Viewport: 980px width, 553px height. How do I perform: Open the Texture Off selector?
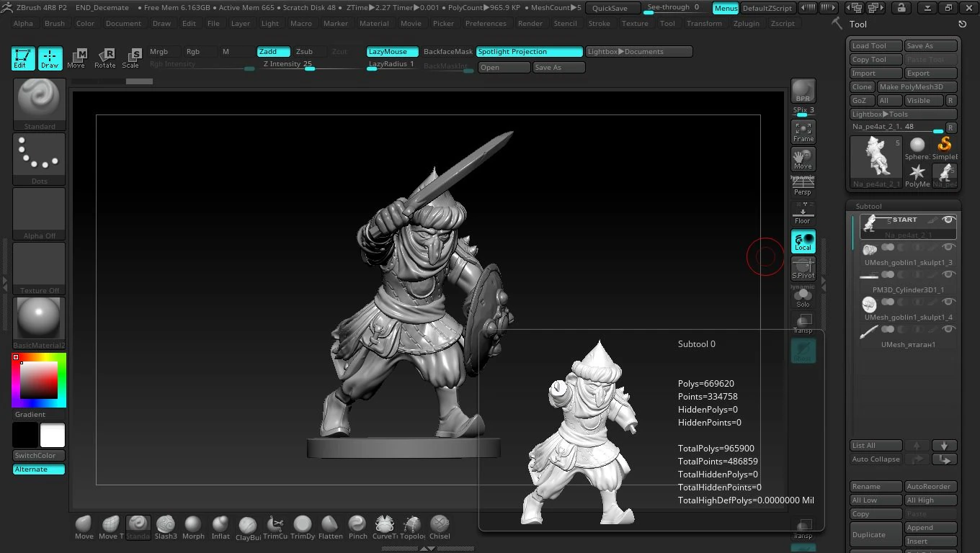coord(39,269)
